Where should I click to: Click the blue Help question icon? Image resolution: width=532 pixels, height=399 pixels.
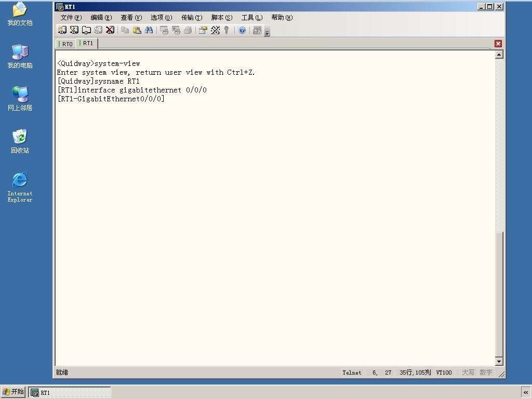(x=242, y=30)
